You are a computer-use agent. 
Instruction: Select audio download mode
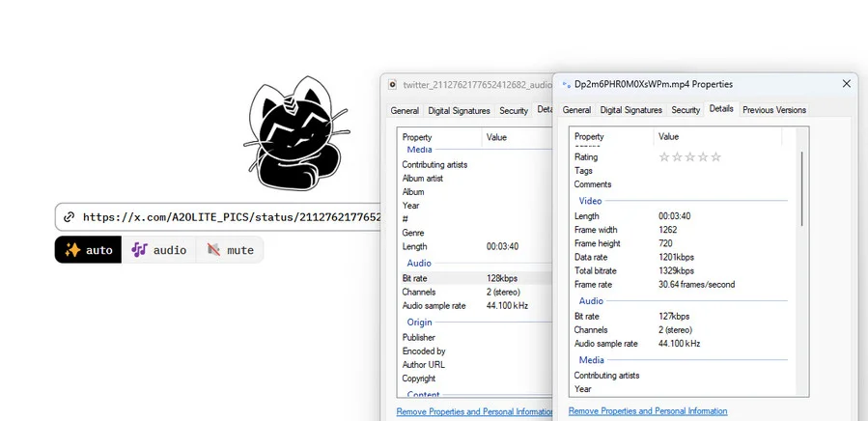[159, 250]
